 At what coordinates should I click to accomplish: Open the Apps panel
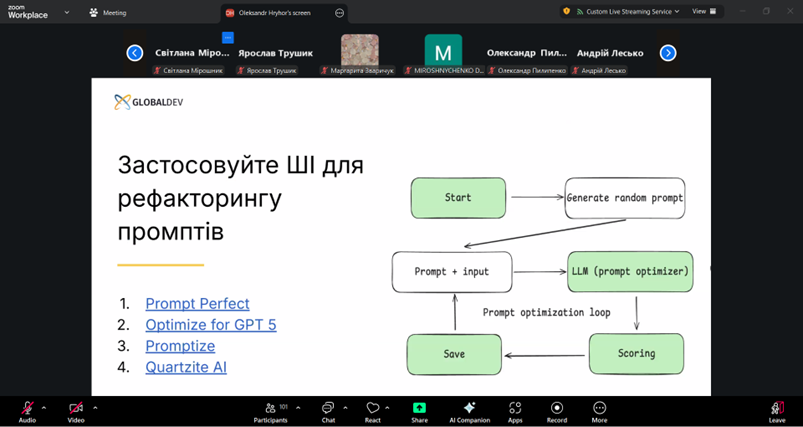click(515, 408)
